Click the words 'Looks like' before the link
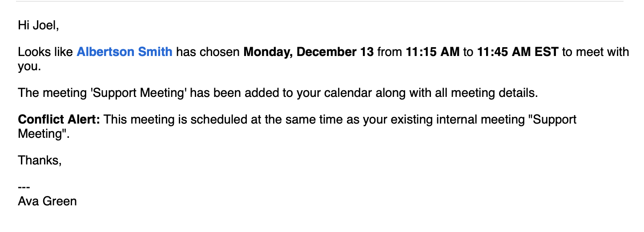Viewport: 644px width, 232px height. 45,52
